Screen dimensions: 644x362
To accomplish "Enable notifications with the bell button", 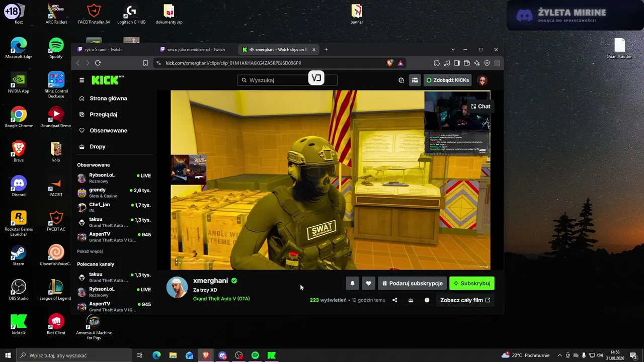I will point(352,284).
